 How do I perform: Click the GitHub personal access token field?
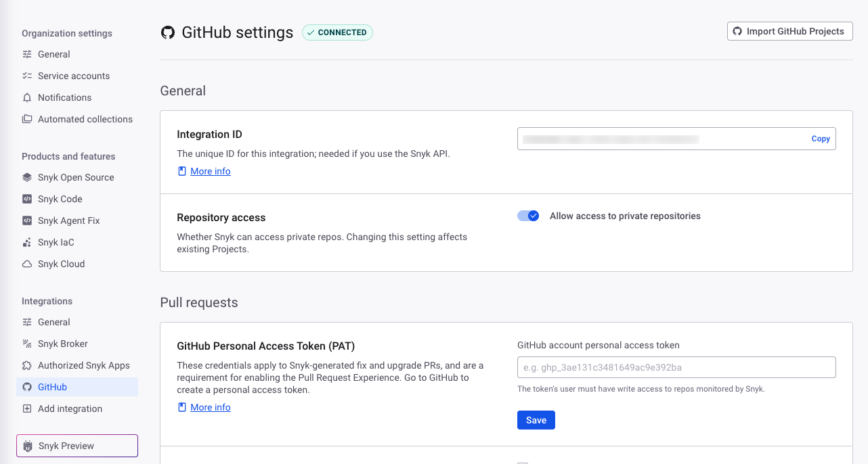676,367
